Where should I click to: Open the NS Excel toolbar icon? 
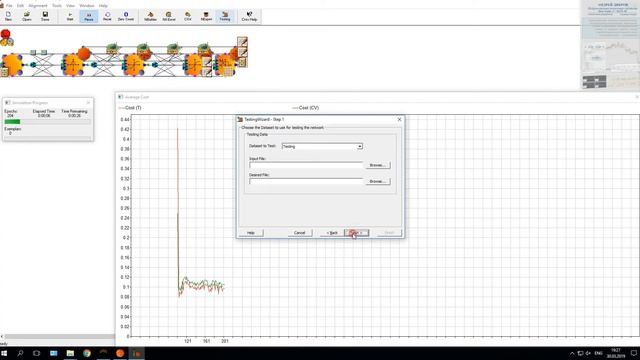(169, 16)
